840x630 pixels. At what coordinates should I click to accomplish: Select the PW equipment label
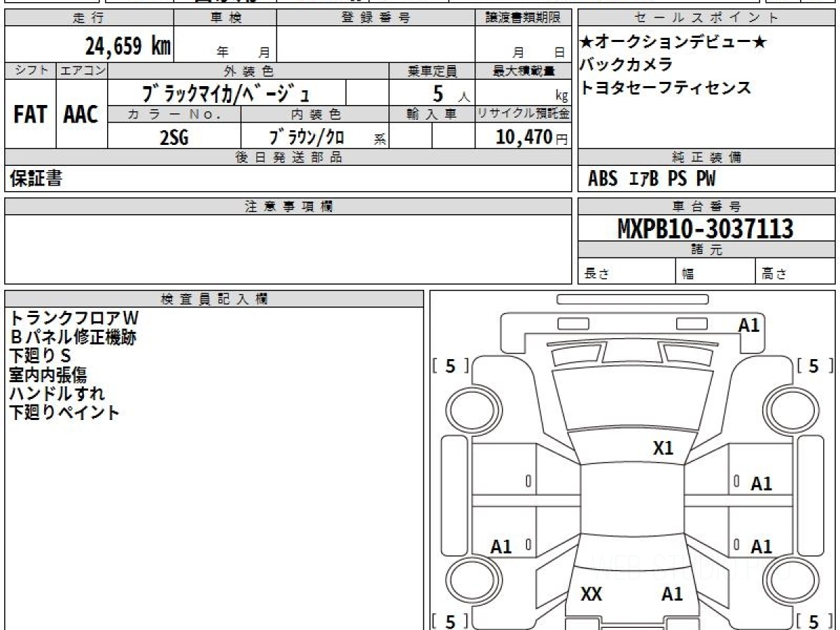click(706, 179)
